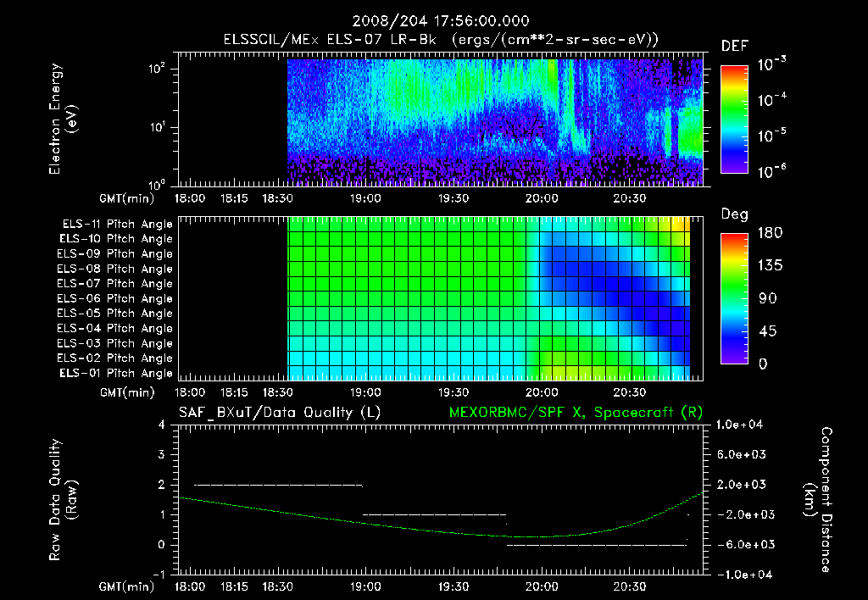Viewport: 868px width, 600px height.
Task: Click the green MEXORBMC/SPF X, Spacecraft (R) label
Action: [576, 413]
